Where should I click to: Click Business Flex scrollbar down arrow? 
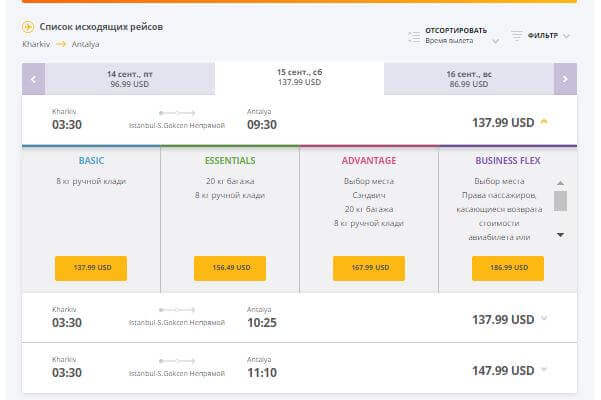(560, 234)
